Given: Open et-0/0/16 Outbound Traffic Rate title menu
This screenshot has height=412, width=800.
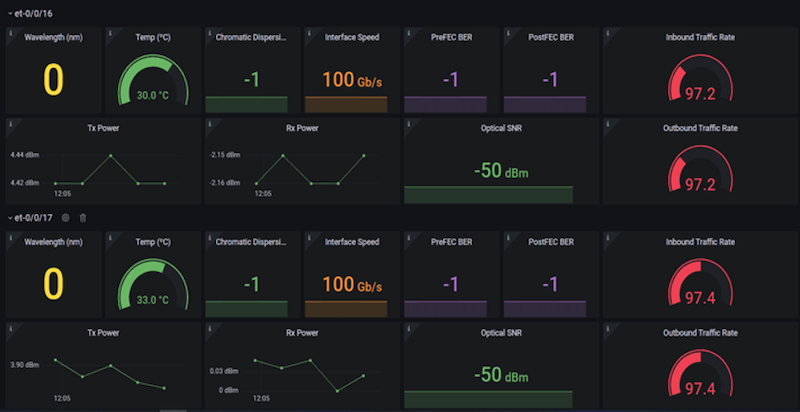Looking at the screenshot, I should (700, 128).
